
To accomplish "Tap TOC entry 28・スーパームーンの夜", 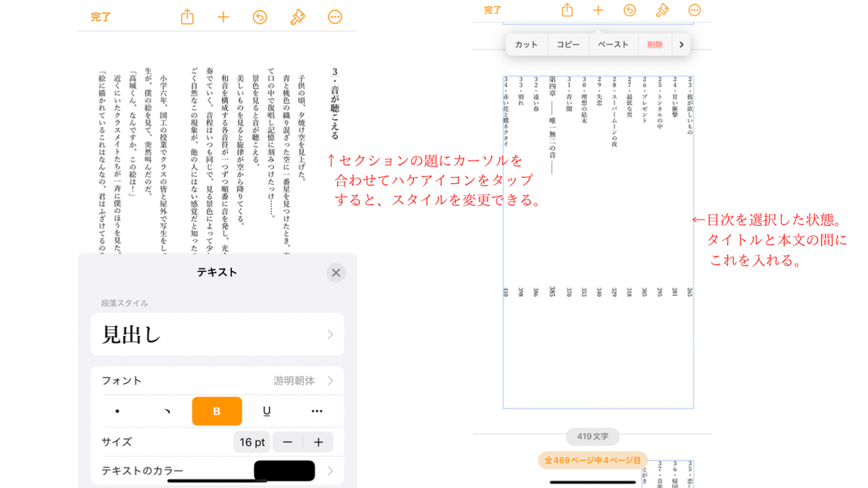I will click(614, 112).
